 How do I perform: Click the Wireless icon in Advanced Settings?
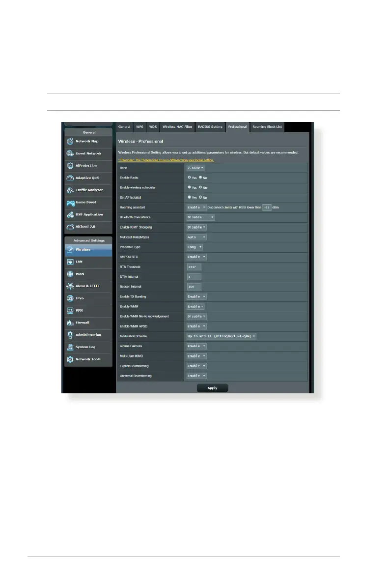coord(70,250)
